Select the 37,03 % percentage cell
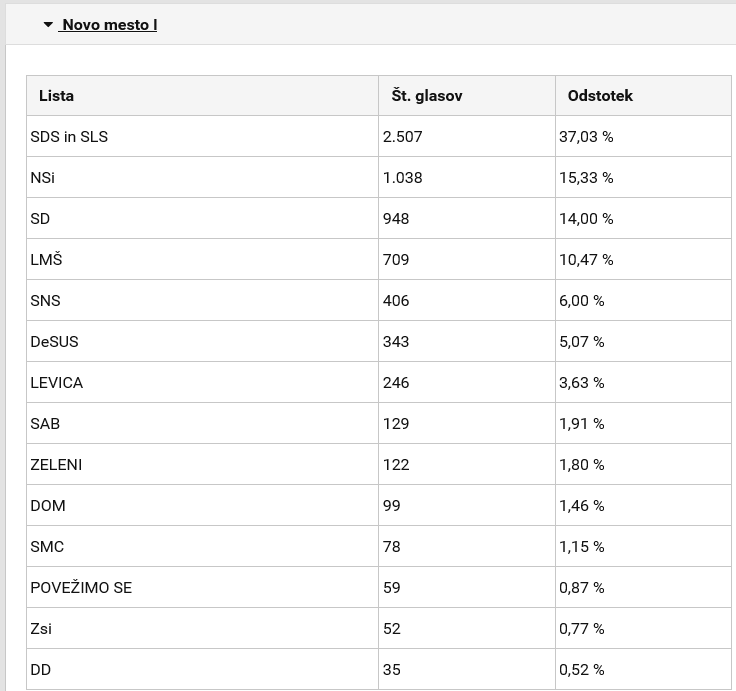The width and height of the screenshot is (736, 691). [x=644, y=137]
